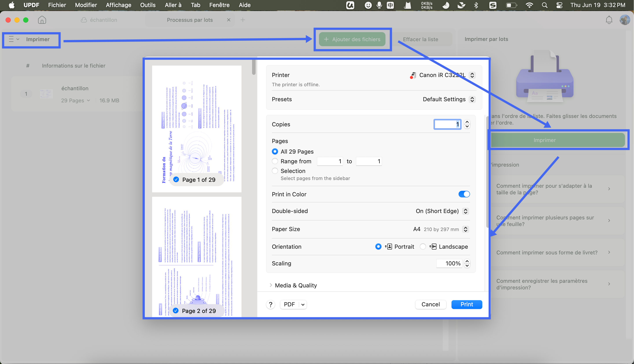Click the Copies input field
This screenshot has height=364, width=634.
[448, 124]
